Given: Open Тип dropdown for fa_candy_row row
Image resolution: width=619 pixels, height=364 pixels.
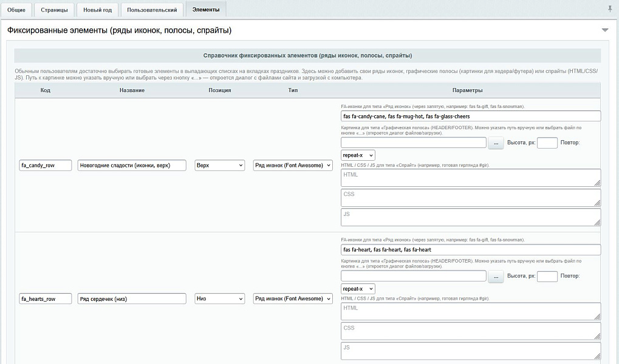Looking at the screenshot, I should 293,165.
